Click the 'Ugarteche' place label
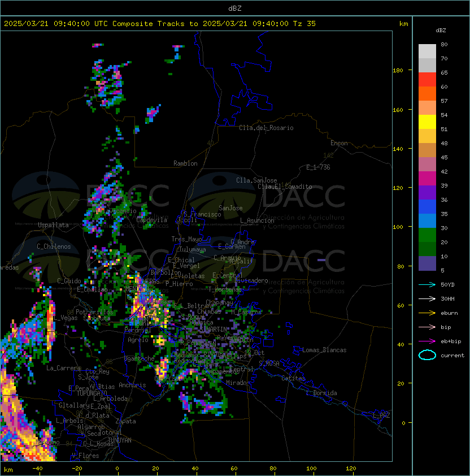Viewport: 470px width, 476px height. 140,358
